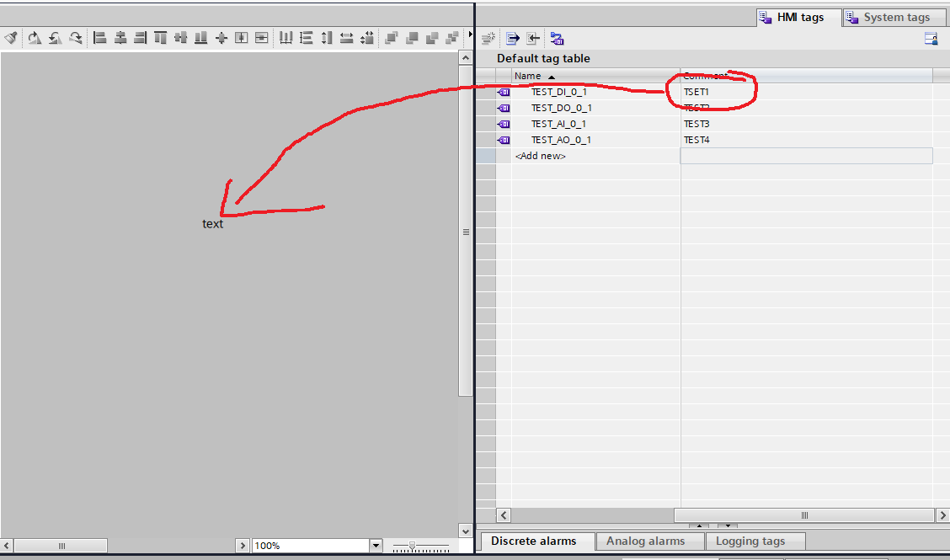Click the TSET1 comment cell
This screenshot has width=950, height=560.
point(807,92)
